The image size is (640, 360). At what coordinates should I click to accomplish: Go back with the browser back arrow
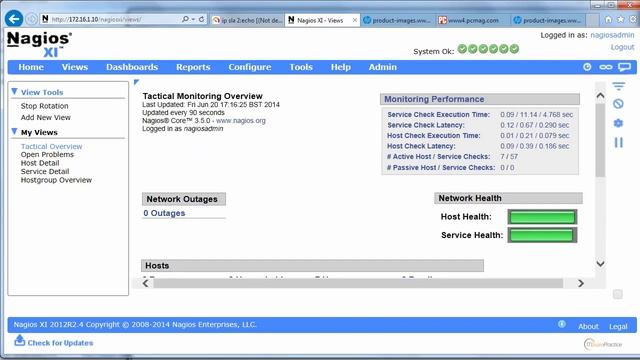pos(14,19)
